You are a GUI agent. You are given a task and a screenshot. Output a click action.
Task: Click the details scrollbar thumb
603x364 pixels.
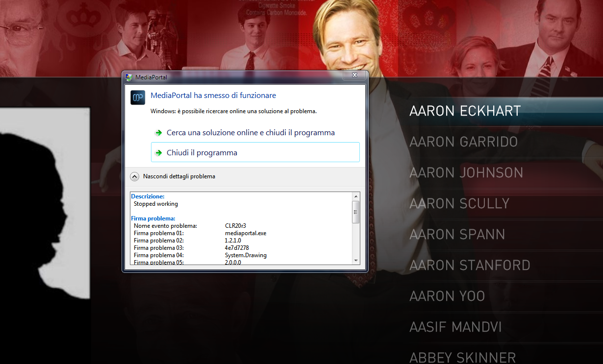pos(356,212)
